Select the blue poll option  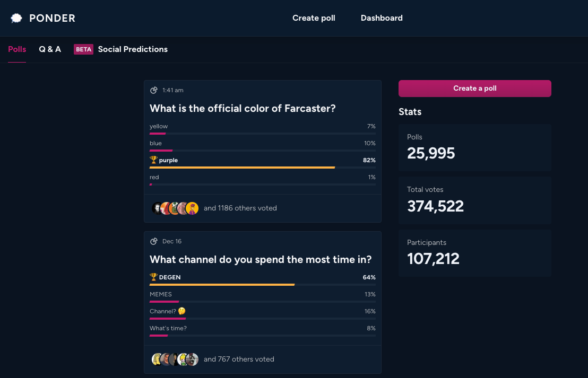point(263,146)
